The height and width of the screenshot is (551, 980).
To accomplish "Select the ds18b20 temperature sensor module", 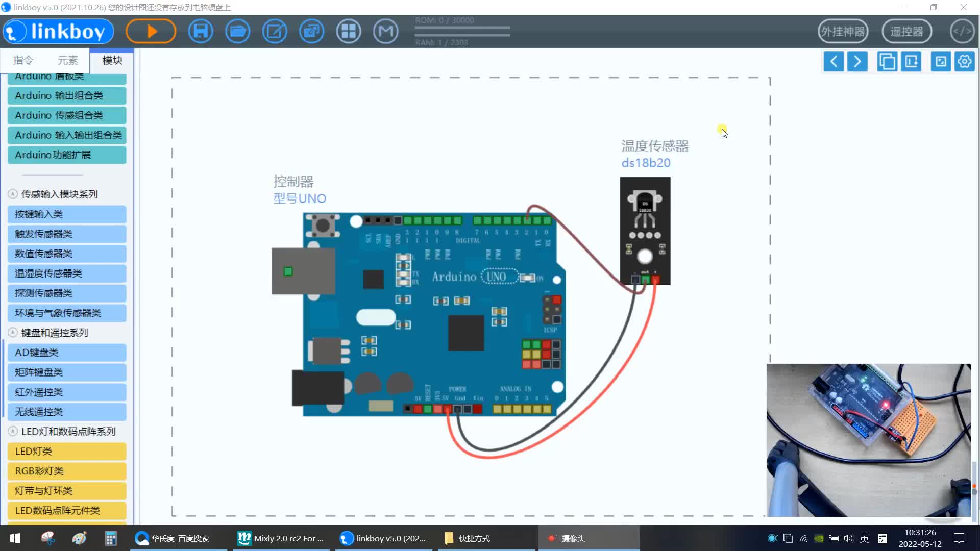I will (645, 231).
